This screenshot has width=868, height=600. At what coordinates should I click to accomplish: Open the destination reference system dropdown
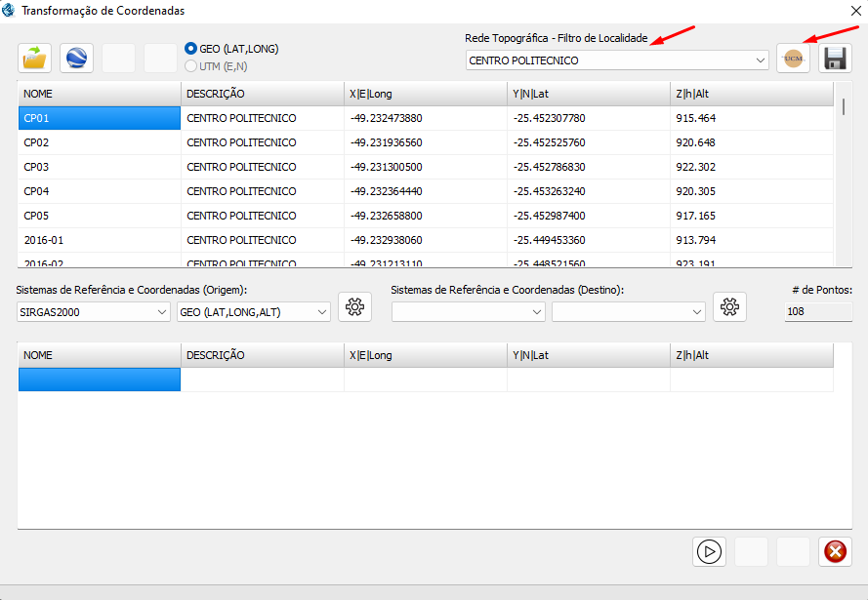(x=469, y=312)
